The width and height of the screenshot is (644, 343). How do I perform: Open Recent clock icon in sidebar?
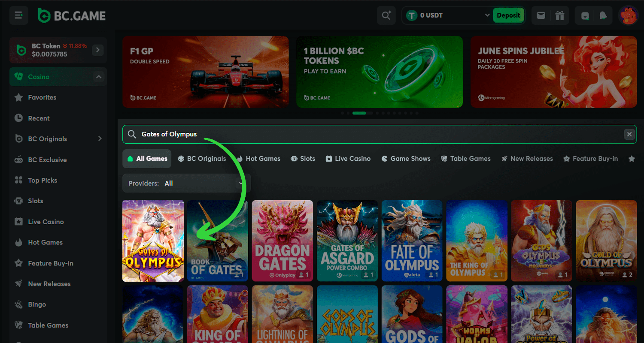coord(18,118)
